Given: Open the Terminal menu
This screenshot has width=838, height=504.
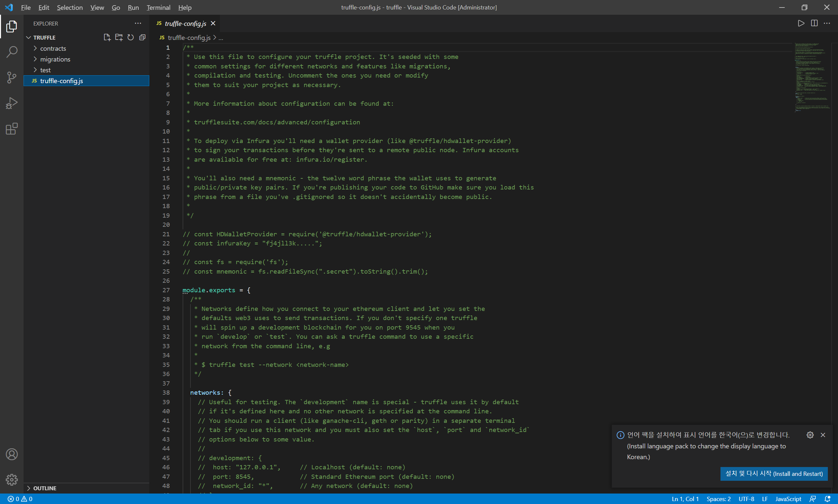Looking at the screenshot, I should point(158,7).
